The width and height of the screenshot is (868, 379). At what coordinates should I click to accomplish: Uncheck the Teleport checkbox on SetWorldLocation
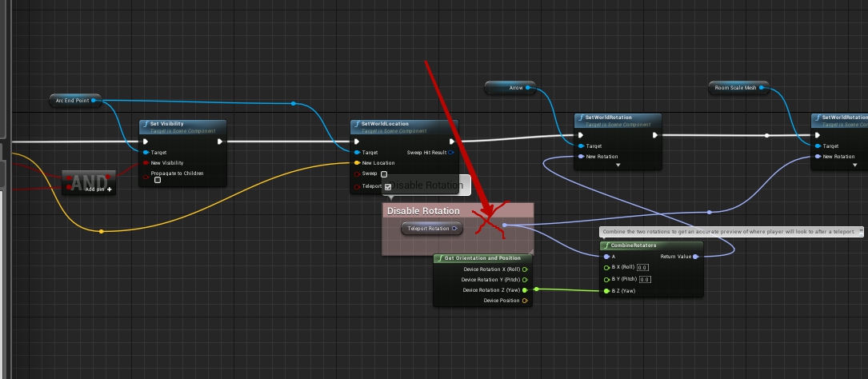388,186
